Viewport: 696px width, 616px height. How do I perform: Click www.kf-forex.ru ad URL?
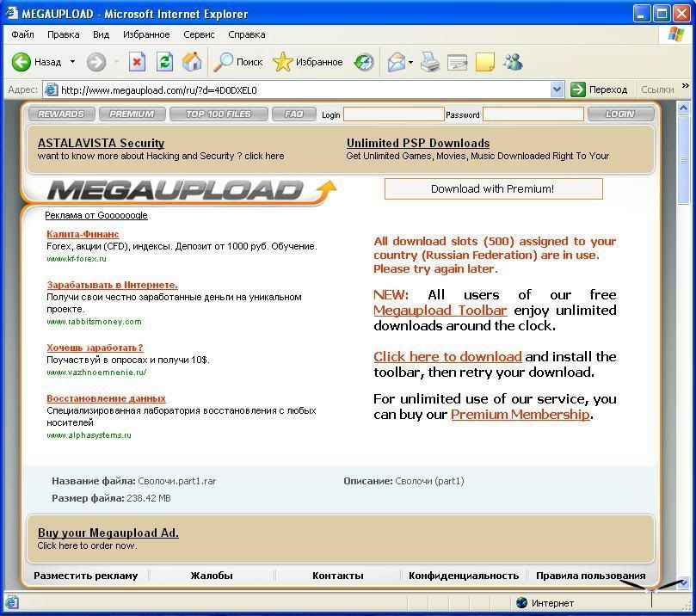pos(77,259)
